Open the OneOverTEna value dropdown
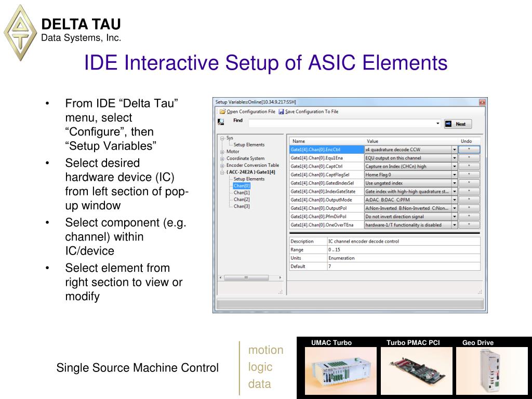 click(x=455, y=225)
